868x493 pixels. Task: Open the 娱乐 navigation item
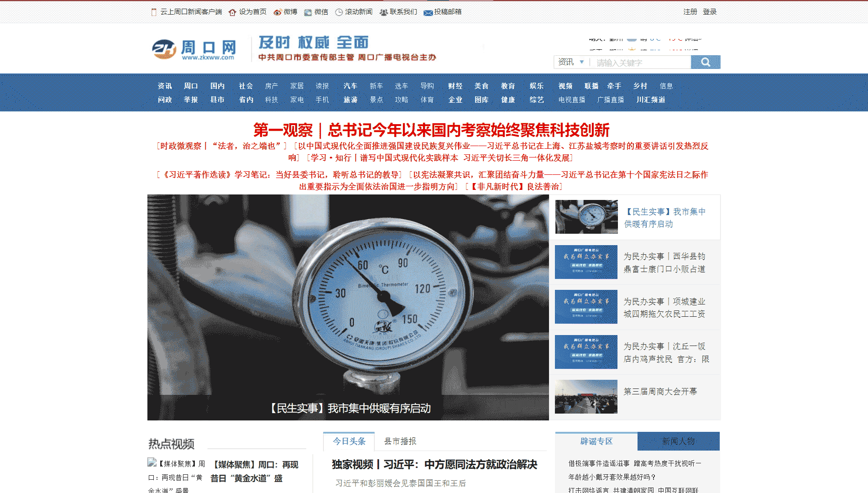click(537, 86)
